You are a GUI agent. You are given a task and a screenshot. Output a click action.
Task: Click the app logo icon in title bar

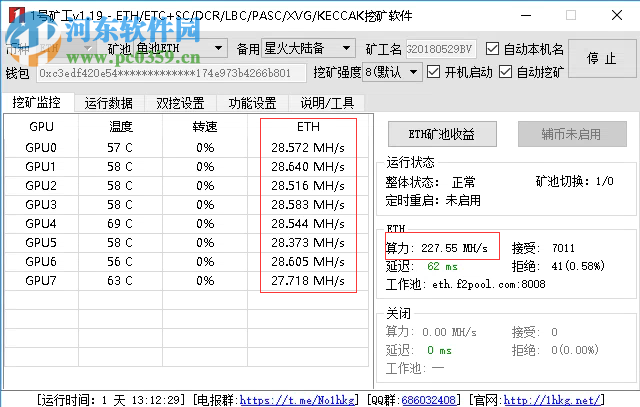(x=17, y=15)
